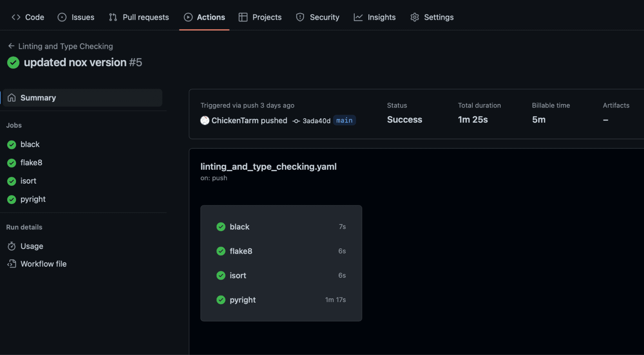Switch to the Pull requests tab
644x355 pixels.
point(139,17)
